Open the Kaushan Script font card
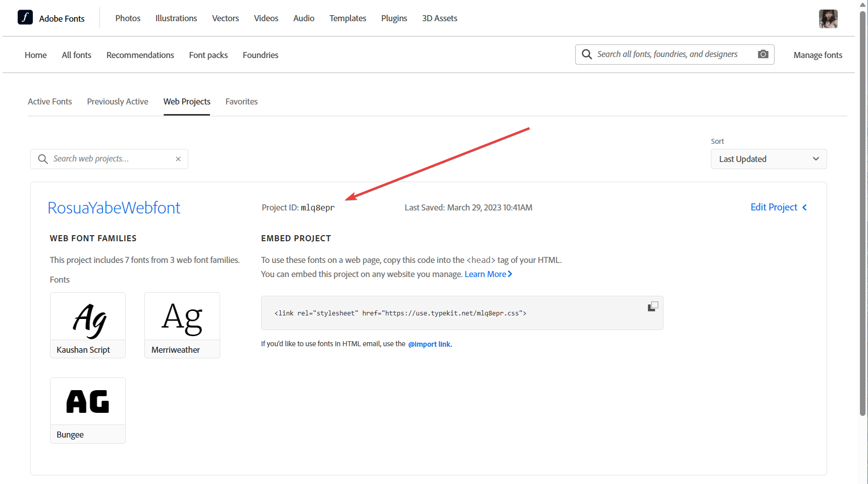 coord(88,325)
